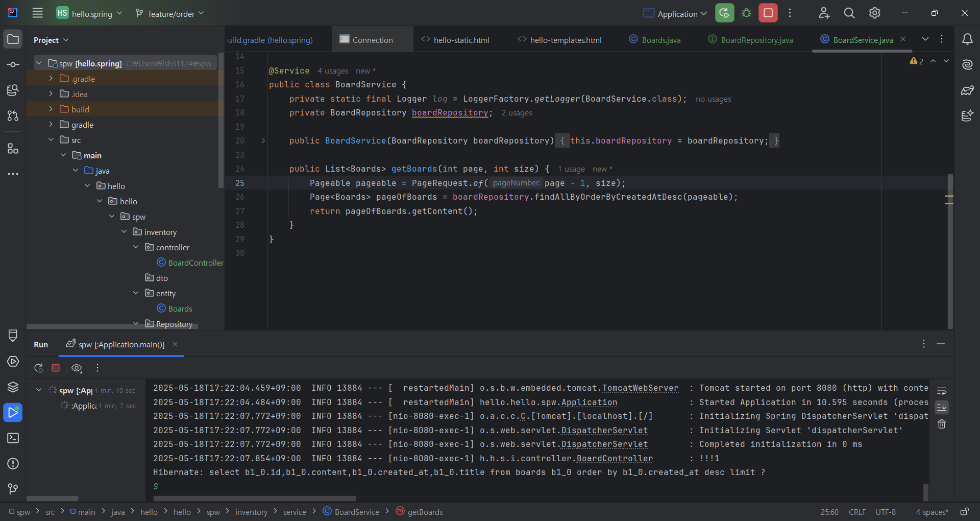The image size is (980, 521).
Task: Open Code With Me menu
Action: (x=824, y=13)
